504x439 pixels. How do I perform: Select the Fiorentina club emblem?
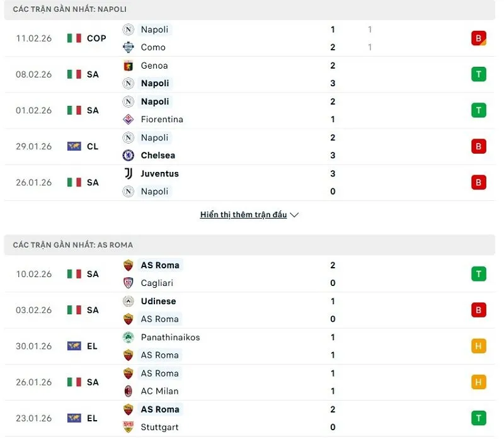127,119
